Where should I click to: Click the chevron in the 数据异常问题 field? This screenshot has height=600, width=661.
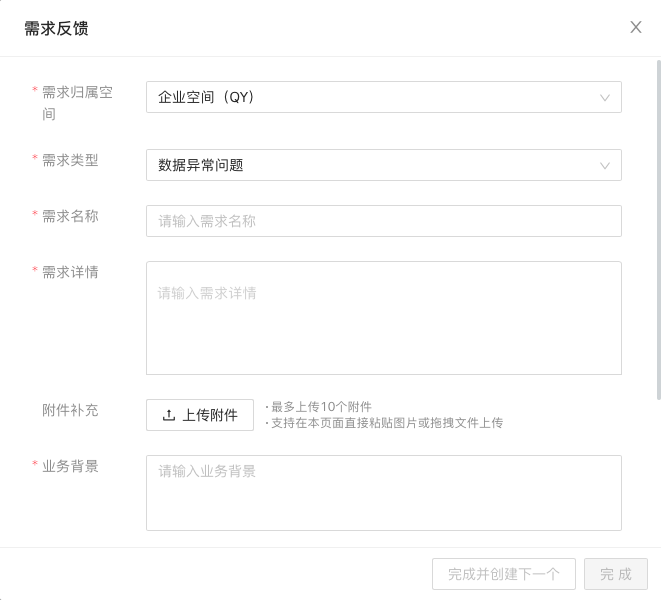point(605,166)
